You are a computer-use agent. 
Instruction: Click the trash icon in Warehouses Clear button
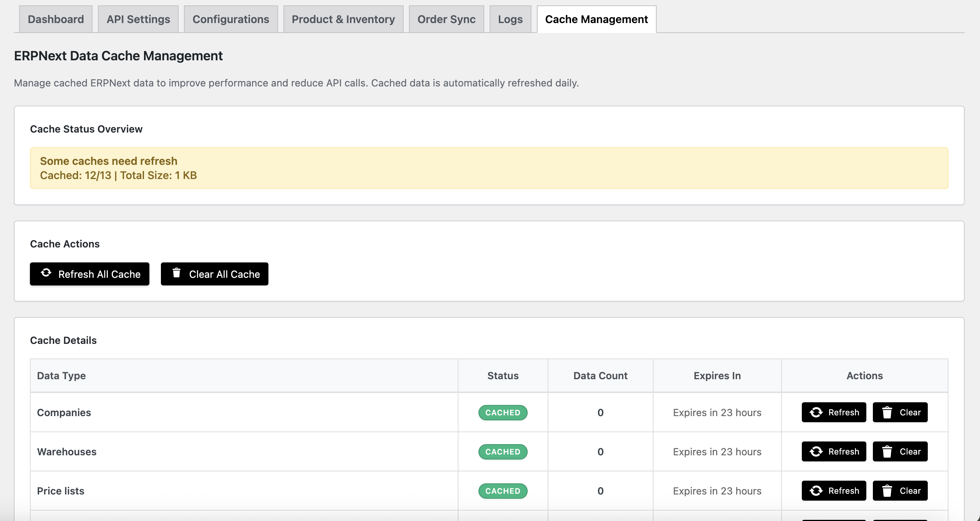click(887, 451)
